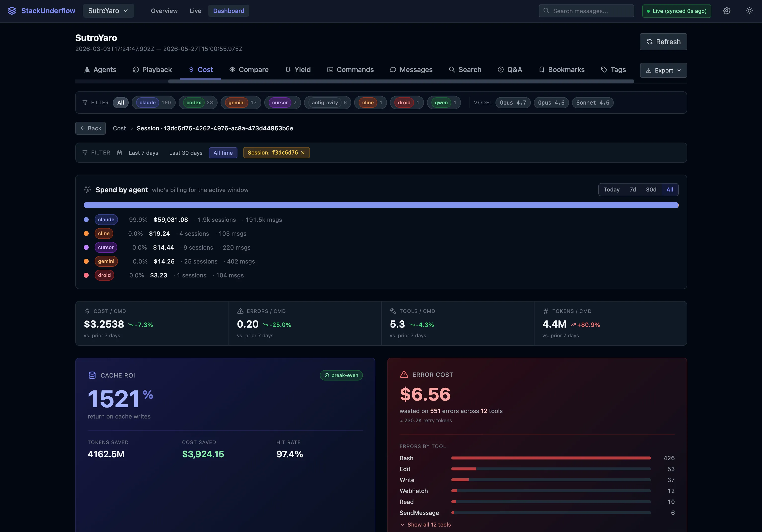Click the Commands terminal icon
This screenshot has width=762, height=532.
pos(330,70)
